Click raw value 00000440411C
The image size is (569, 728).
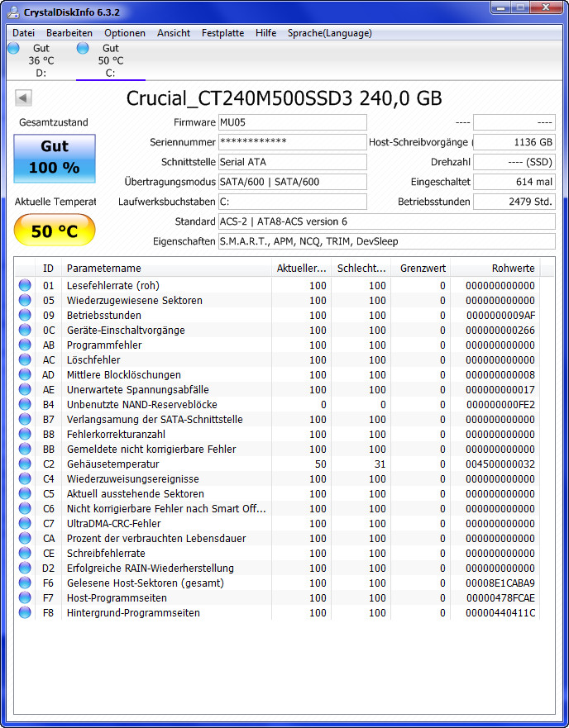[500, 612]
